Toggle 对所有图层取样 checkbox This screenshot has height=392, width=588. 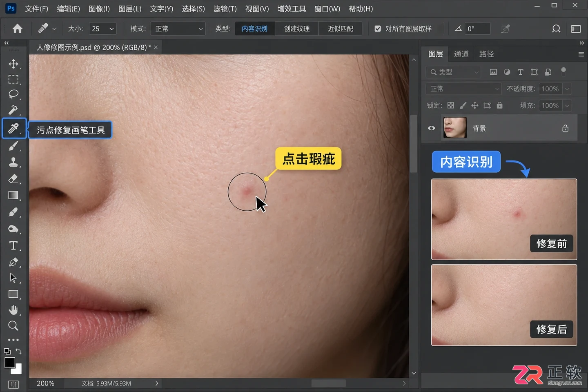click(378, 29)
